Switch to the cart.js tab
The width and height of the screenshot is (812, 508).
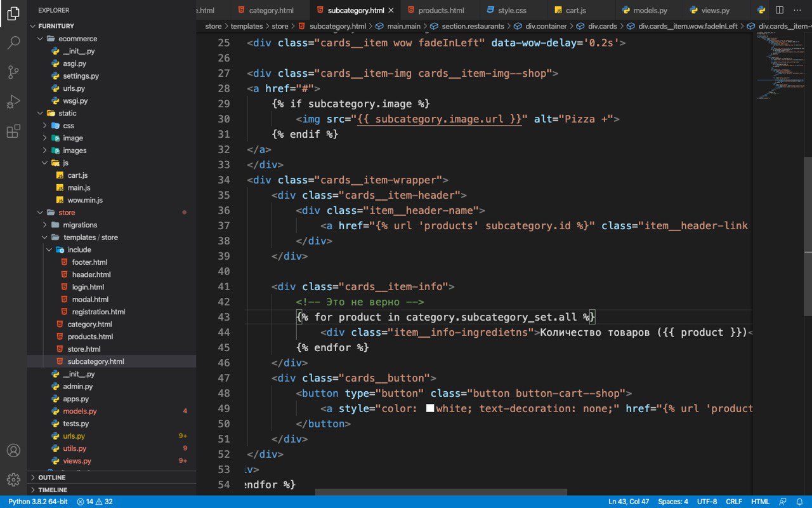click(575, 11)
